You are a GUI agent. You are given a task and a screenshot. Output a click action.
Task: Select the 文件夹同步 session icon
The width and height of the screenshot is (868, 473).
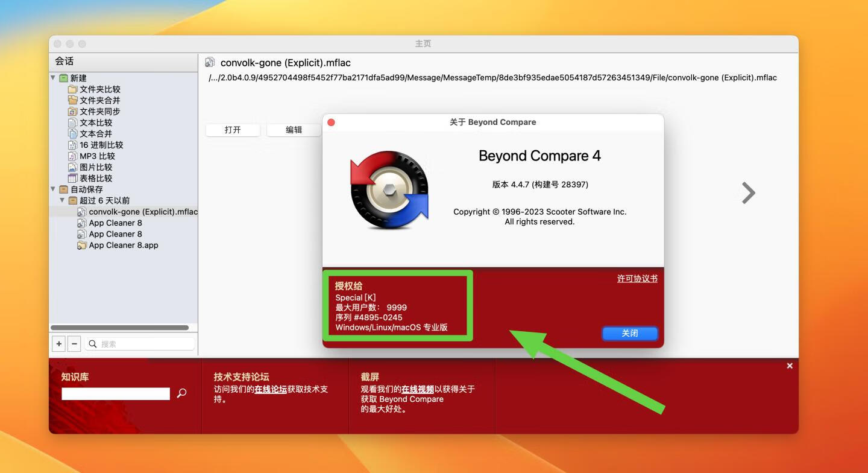coord(72,112)
